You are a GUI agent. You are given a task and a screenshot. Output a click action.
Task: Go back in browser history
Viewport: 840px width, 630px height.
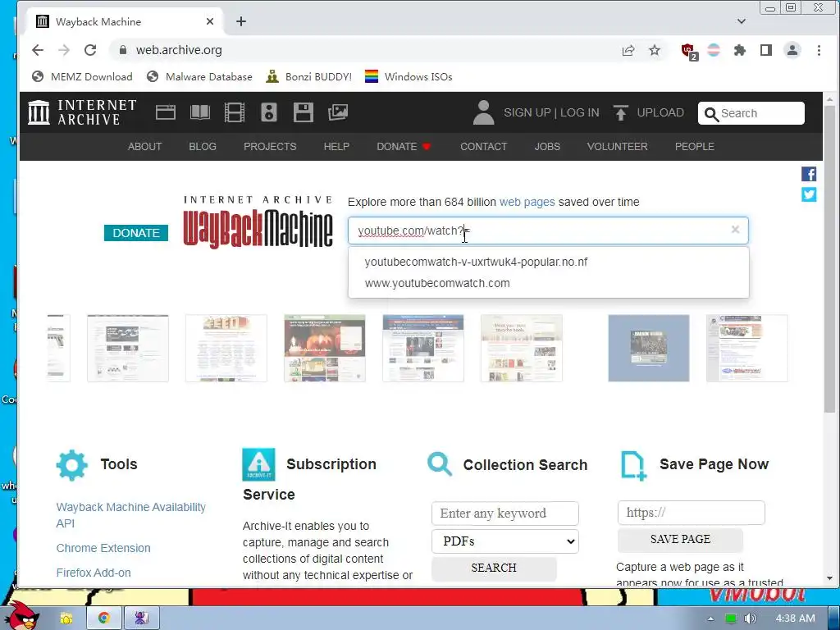[38, 50]
